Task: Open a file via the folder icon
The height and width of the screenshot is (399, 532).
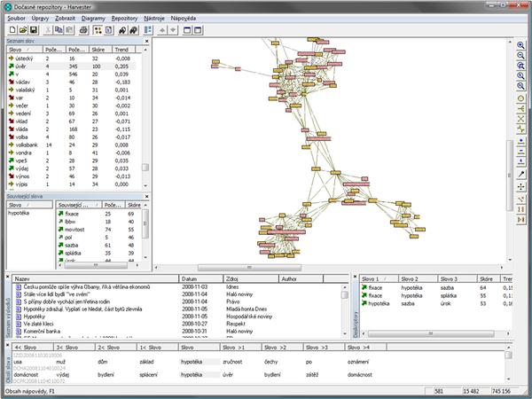Action: coord(23,30)
